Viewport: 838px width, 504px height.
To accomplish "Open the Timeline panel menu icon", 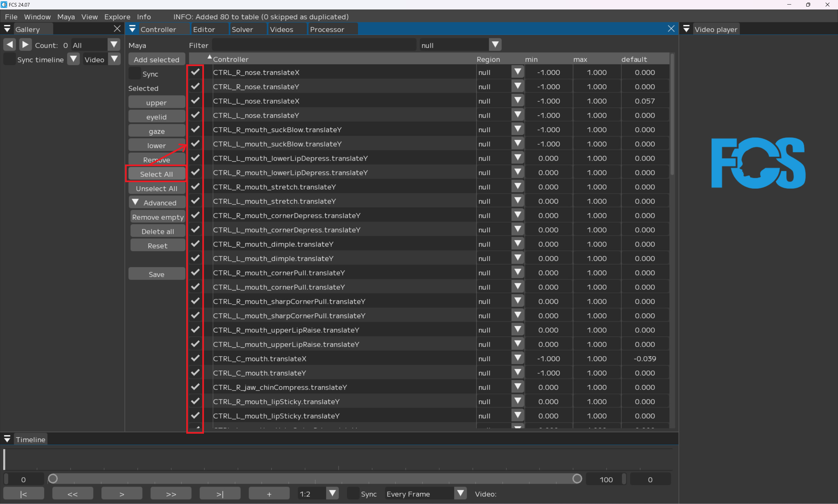I will click(x=7, y=439).
